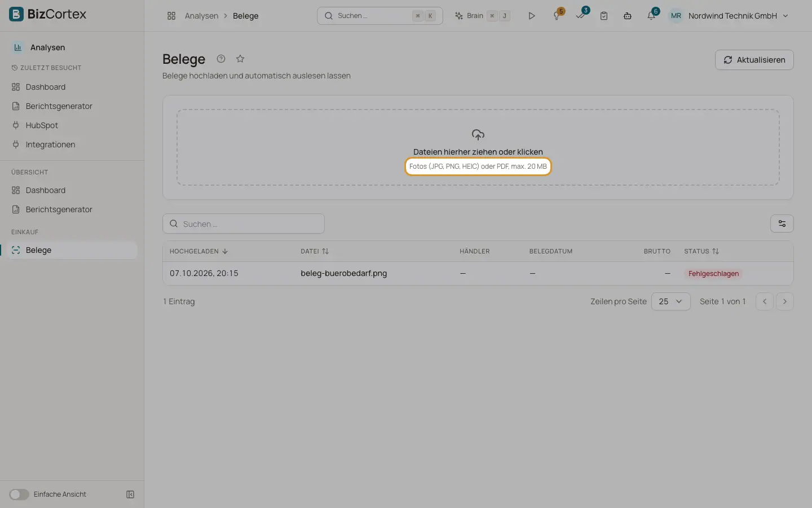Click Dateien hierher ziehen oder klicken upload area
812x508 pixels.
pos(478,147)
